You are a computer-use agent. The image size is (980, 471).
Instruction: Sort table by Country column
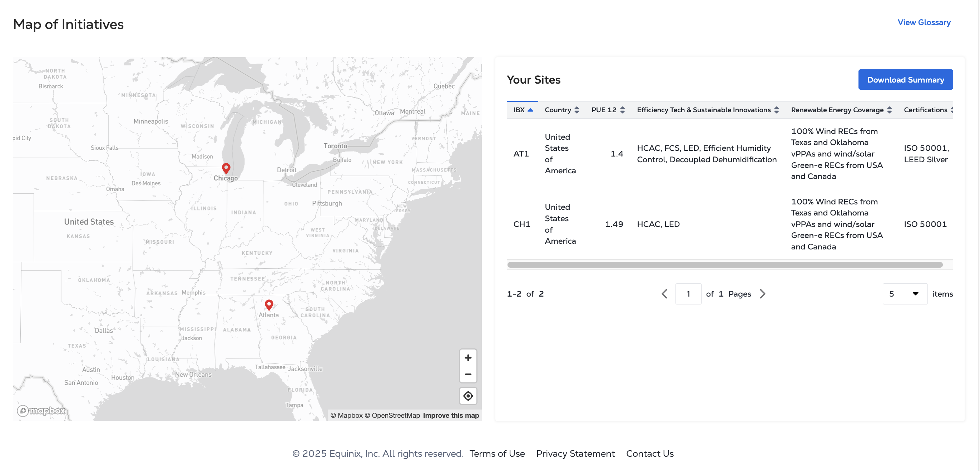click(x=561, y=110)
